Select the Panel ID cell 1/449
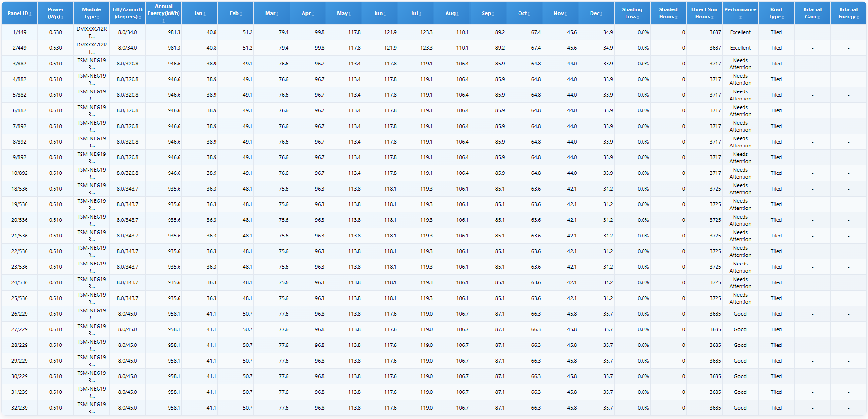This screenshot has width=868, height=419. 19,32
